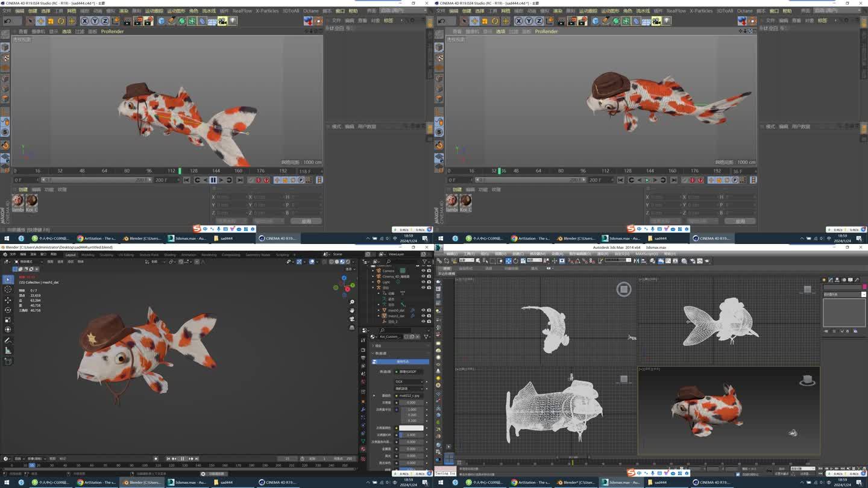The height and width of the screenshot is (488, 868).
Task: Select Blender's Annotate pencil tool
Action: [8, 340]
